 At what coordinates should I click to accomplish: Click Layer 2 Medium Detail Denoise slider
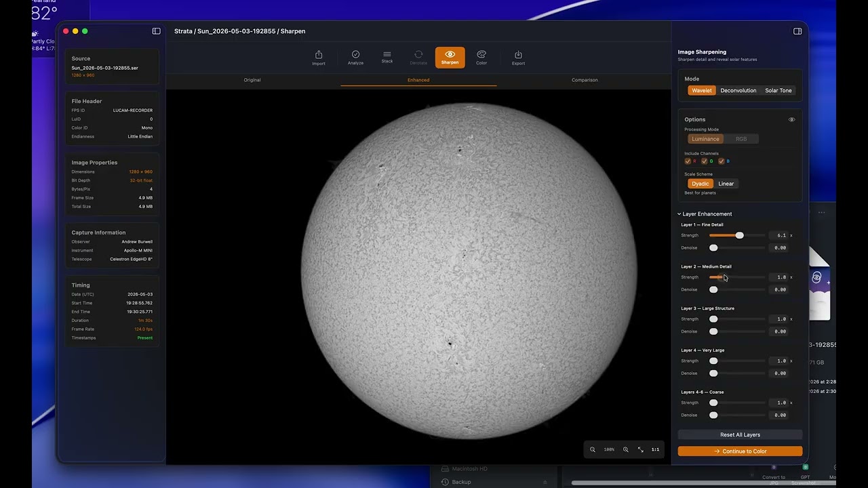click(737, 290)
